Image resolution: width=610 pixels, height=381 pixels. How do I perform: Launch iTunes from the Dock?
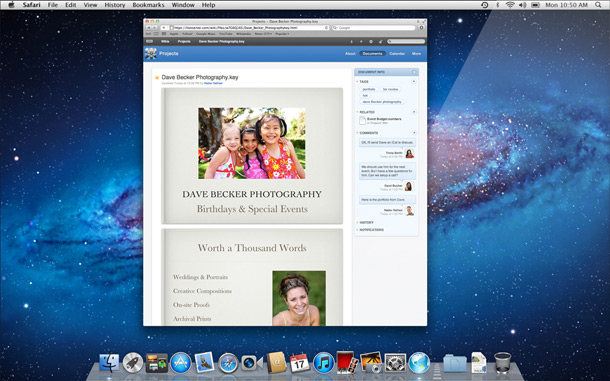coord(323,363)
